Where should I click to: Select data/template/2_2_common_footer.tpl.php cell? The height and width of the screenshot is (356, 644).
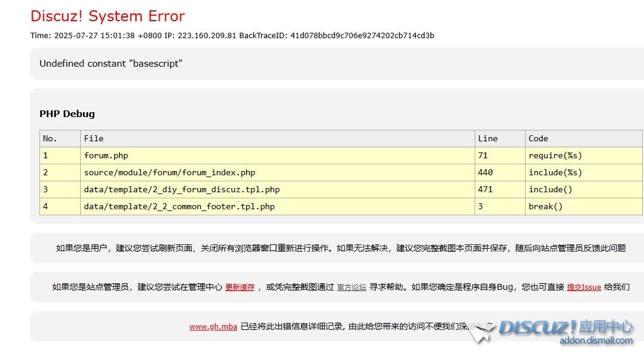(x=277, y=207)
